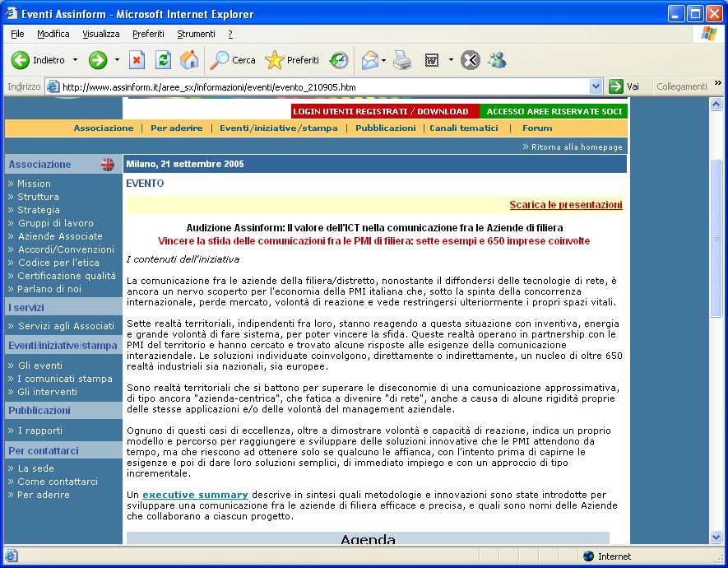Open Strategia in the sidebar
Image resolution: width=728 pixels, height=568 pixels.
click(38, 210)
